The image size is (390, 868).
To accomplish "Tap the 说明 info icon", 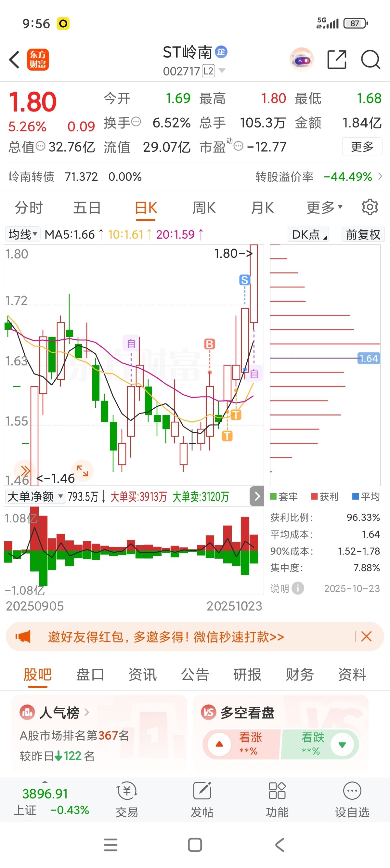I will click(x=298, y=588).
